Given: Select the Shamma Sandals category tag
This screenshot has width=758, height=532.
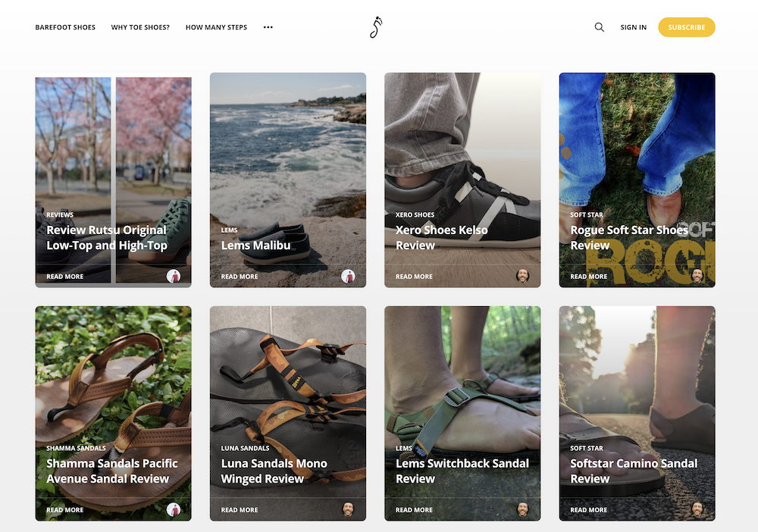Looking at the screenshot, I should [x=76, y=448].
